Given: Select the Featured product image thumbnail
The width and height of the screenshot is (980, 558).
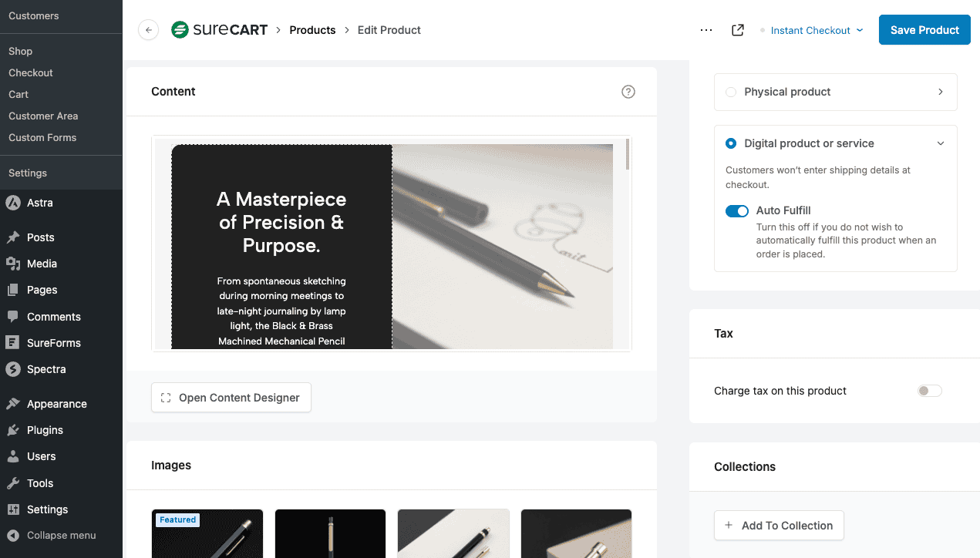Looking at the screenshot, I should tap(207, 533).
